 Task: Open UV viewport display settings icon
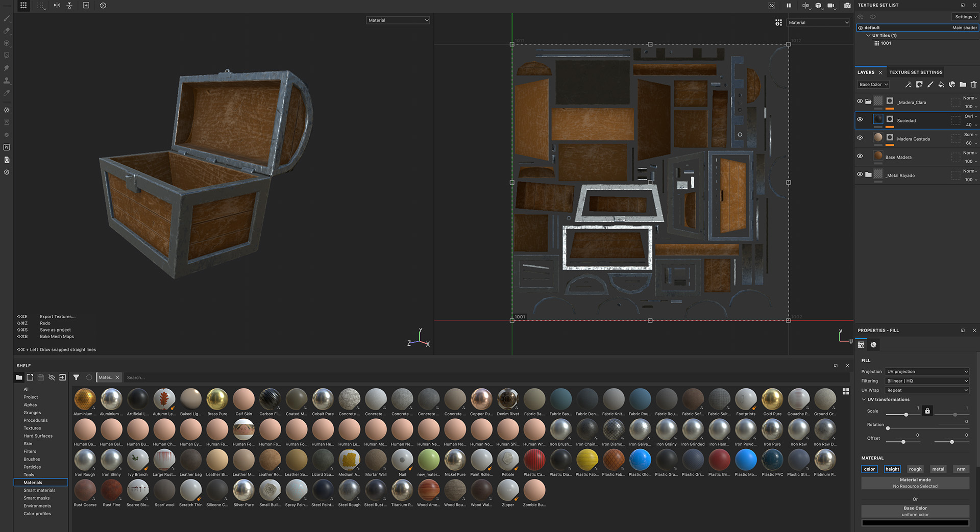point(778,22)
